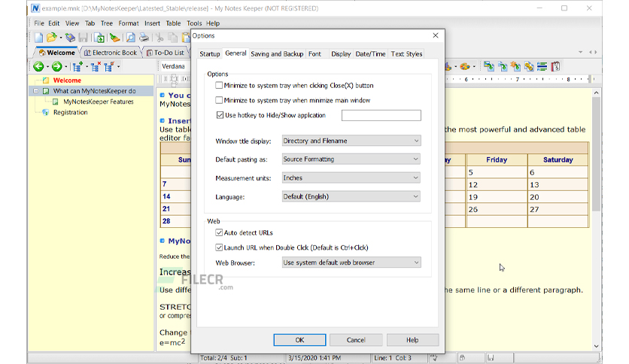The image size is (629, 364).
Task: Close the Options dialog with the X
Action: (x=436, y=35)
